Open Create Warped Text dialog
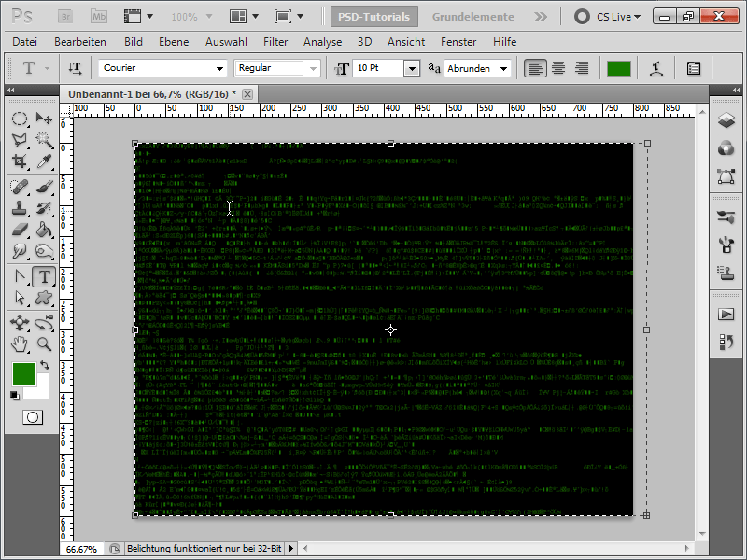747x560 pixels. coord(656,68)
